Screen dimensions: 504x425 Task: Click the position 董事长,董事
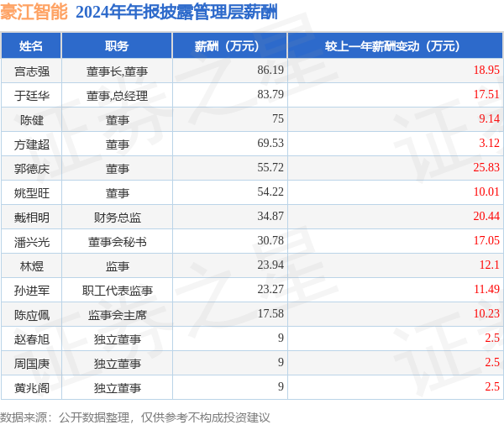(x=117, y=71)
